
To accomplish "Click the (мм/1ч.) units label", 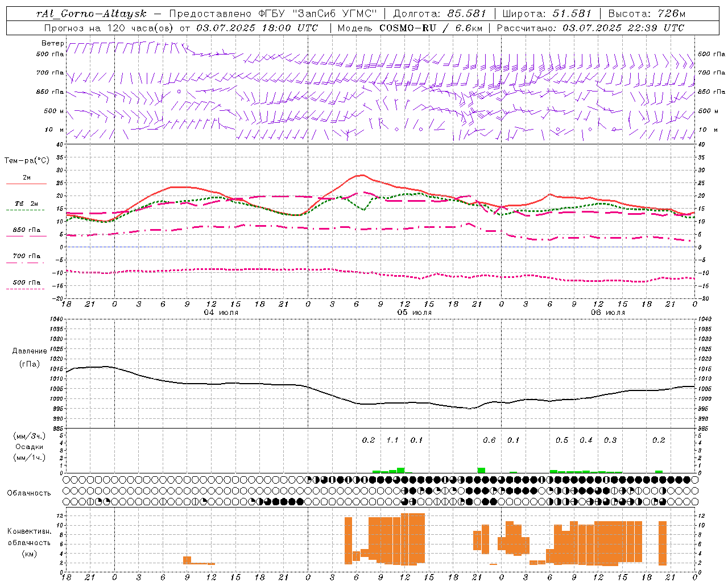I will (30, 458).
